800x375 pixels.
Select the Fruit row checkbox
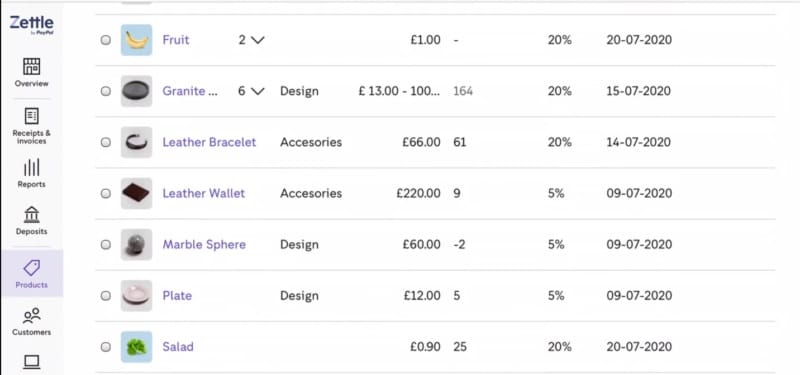[106, 40]
